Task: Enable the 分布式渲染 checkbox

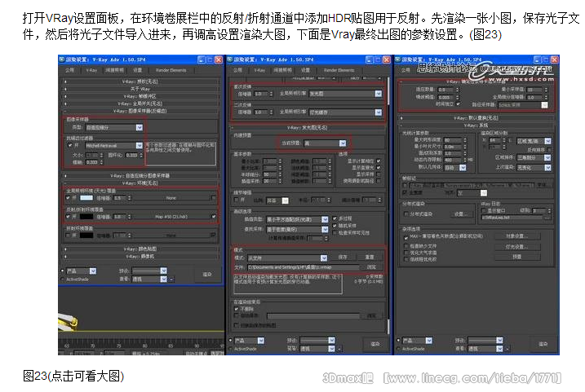Action: [406, 214]
